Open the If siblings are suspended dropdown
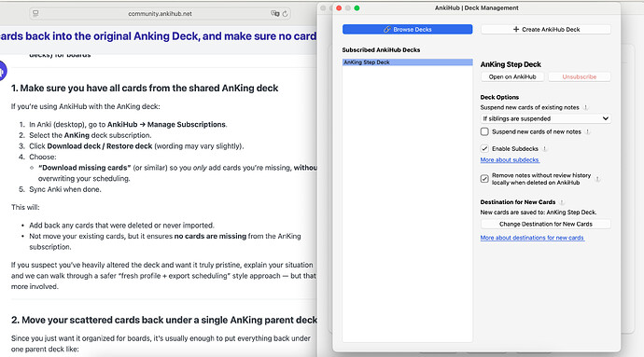This screenshot has width=644, height=357. [x=545, y=118]
